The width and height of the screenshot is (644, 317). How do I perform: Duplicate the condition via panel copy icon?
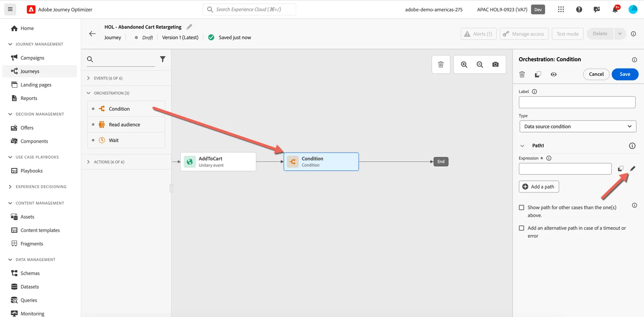coord(538,74)
